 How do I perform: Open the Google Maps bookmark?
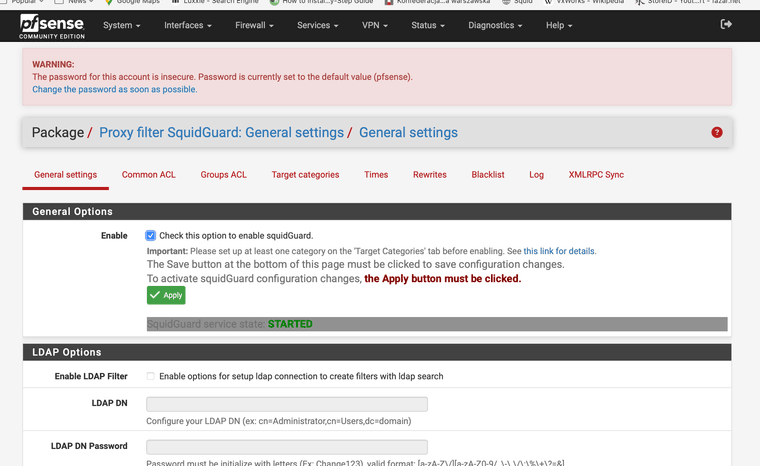click(133, 2)
